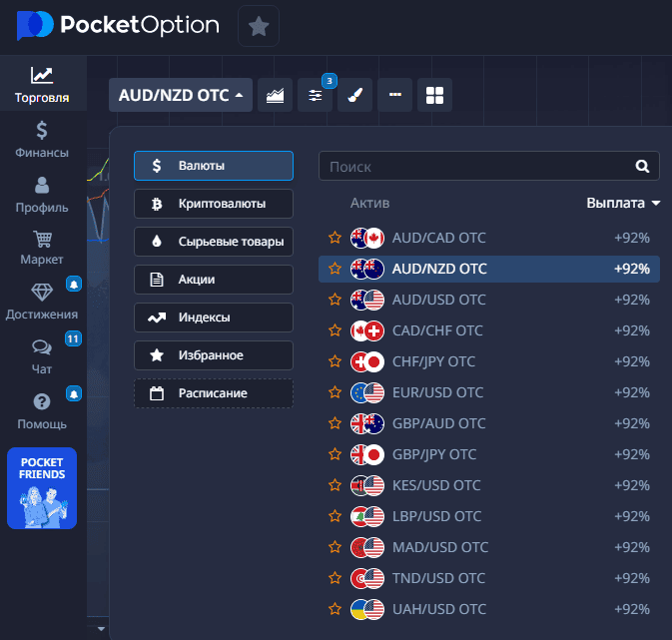Viewport: 672px width, 640px height.
Task: Open indicators settings sliders icon
Action: [x=315, y=95]
